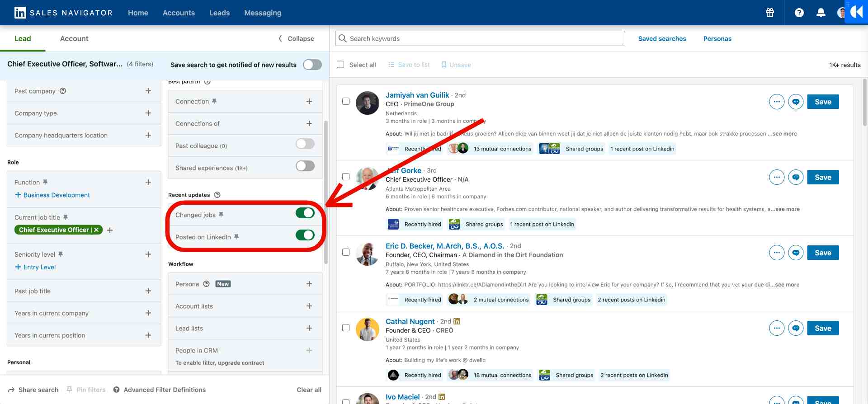Collapse the filter panel
Viewport: 868px width, 404px height.
pos(296,38)
